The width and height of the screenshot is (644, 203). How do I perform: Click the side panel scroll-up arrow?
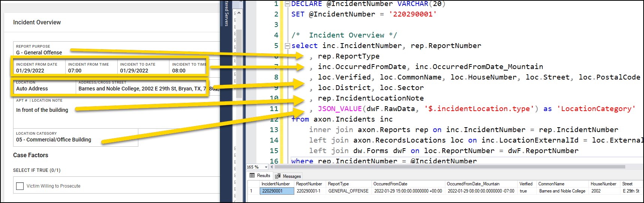239,13
